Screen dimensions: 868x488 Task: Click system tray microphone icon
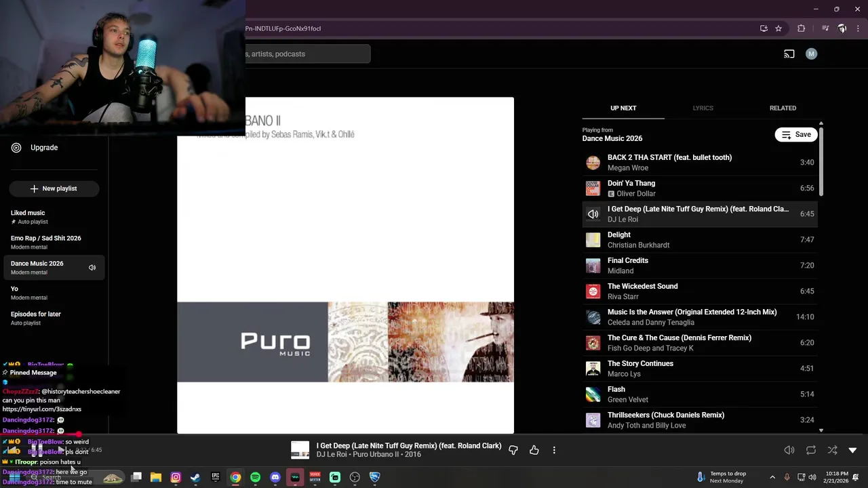click(787, 477)
